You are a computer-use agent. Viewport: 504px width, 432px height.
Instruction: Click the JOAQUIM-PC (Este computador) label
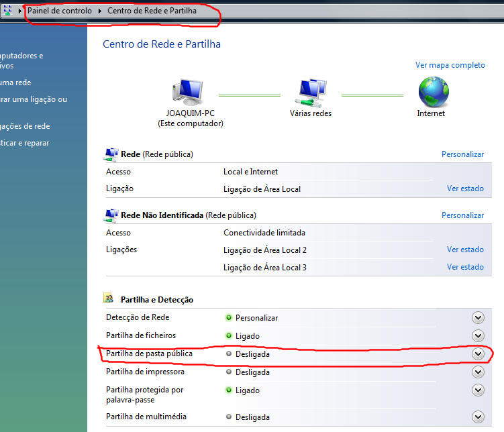(x=191, y=118)
